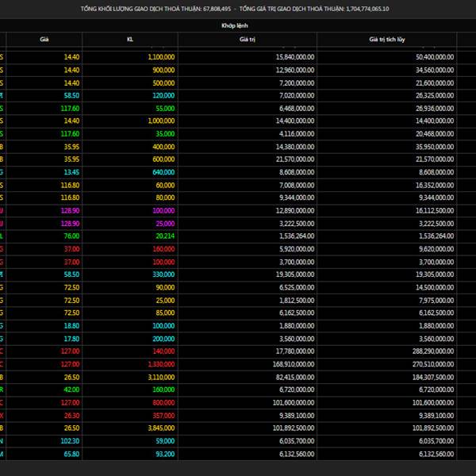This screenshot has height=476, width=476.
Task: Select price cell 42.00
Action: click(71, 390)
